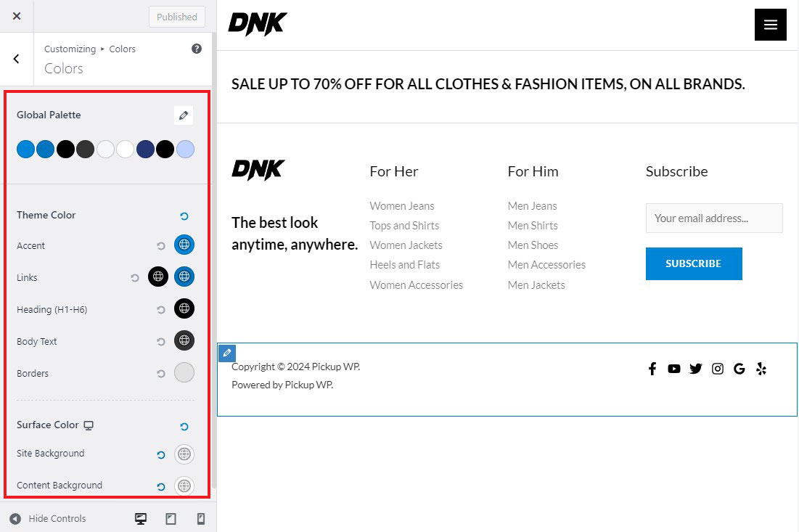Click the SUBSCRIBE button
Image resolution: width=799 pixels, height=532 pixels.
[x=694, y=263]
